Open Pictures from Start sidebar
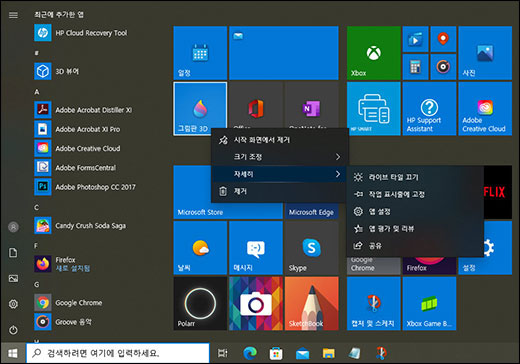 pyautogui.click(x=13, y=278)
